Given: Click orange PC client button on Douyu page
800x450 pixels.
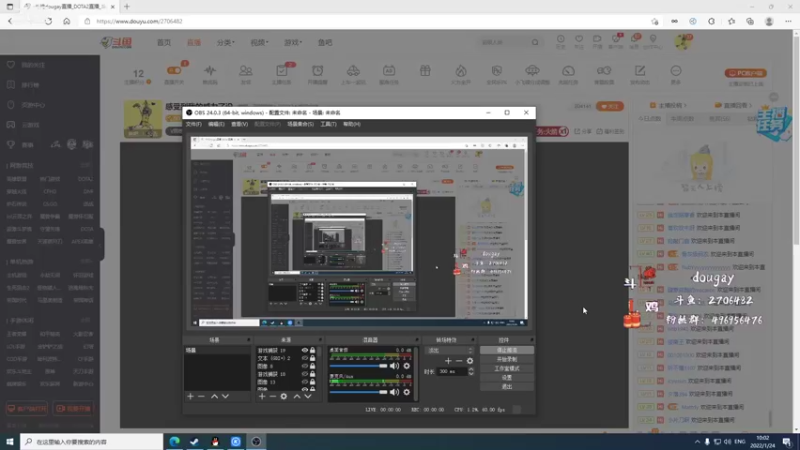Looking at the screenshot, I should coord(745,73).
